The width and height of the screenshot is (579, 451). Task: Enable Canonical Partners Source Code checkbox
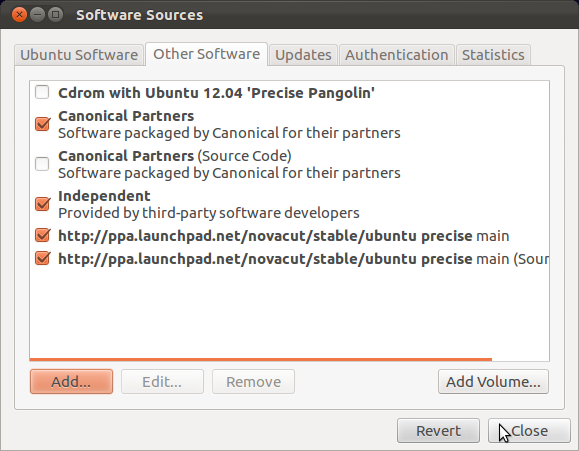[42, 164]
